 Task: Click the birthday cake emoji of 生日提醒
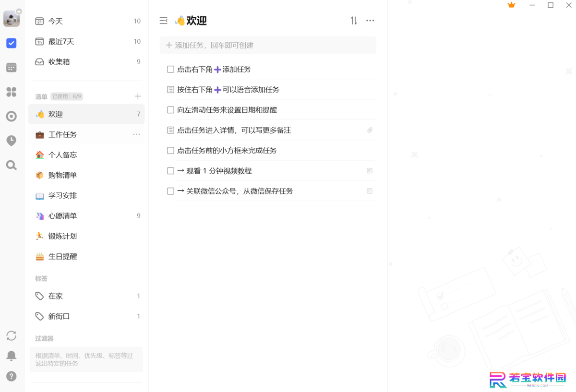pos(40,257)
